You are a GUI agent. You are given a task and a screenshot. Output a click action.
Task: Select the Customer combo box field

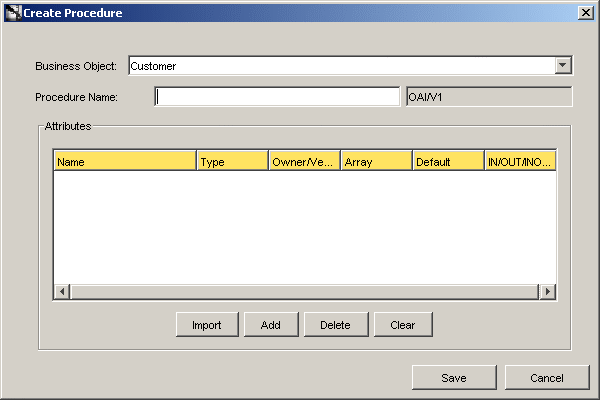pyautogui.click(x=350, y=65)
